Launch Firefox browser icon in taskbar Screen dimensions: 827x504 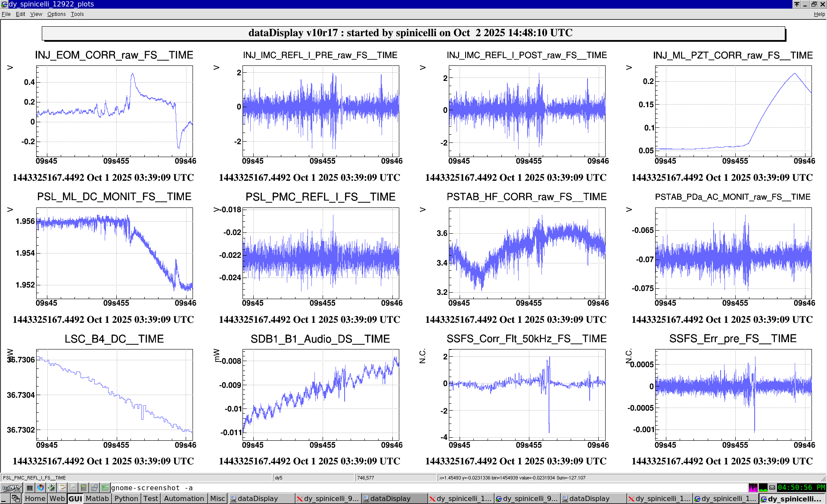point(40,488)
